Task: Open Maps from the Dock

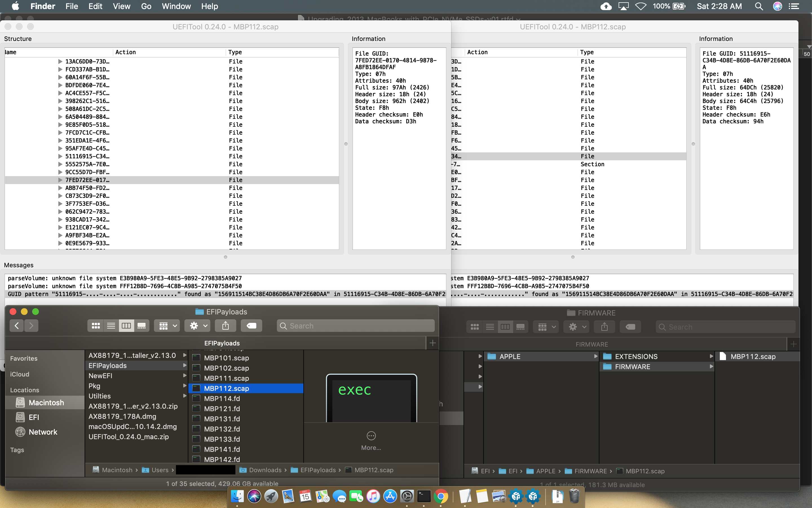Action: [322, 496]
